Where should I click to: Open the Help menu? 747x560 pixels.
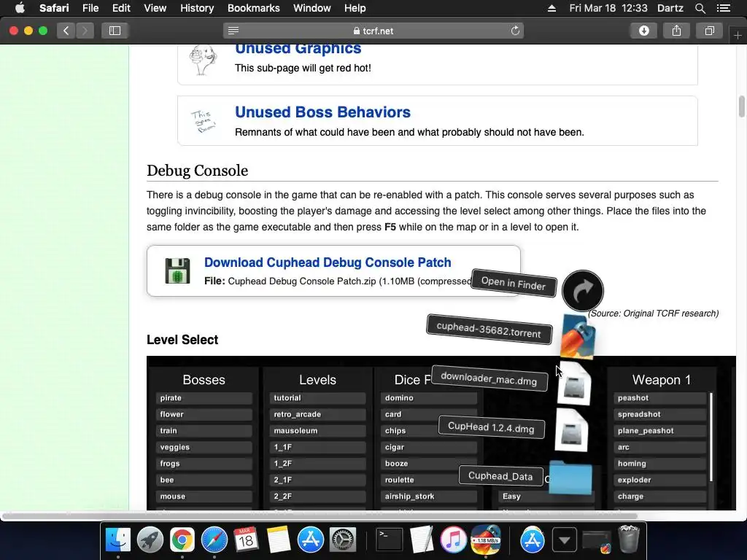(355, 8)
